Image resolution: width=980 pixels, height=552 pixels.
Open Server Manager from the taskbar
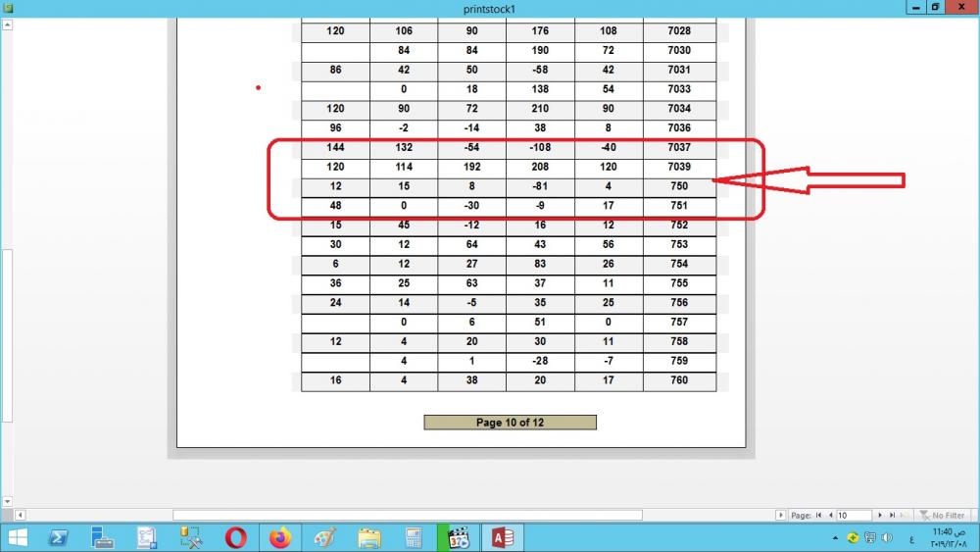pyautogui.click(x=103, y=537)
